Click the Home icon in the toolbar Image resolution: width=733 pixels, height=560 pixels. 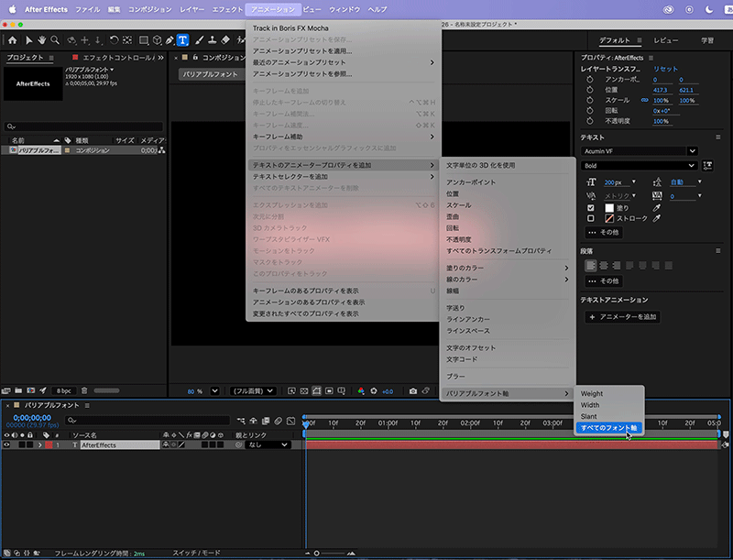pyautogui.click(x=12, y=40)
